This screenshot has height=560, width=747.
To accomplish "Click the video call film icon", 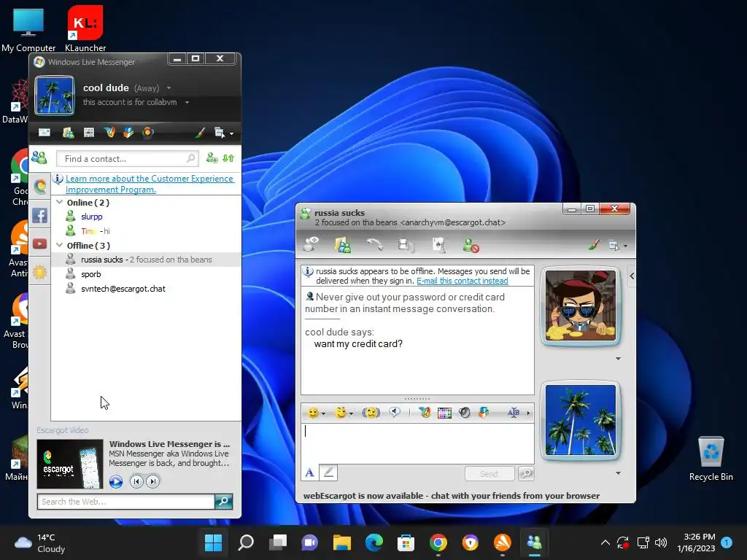I will tap(406, 245).
